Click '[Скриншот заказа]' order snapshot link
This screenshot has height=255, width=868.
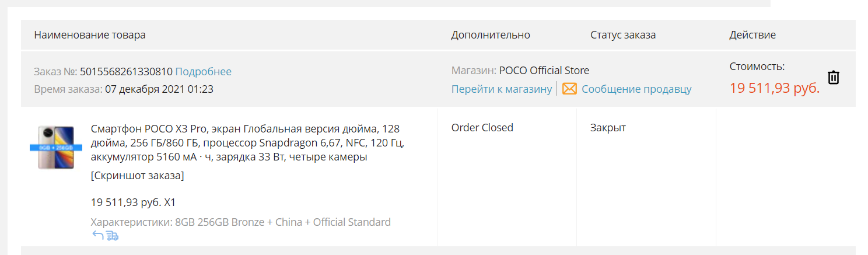[138, 175]
